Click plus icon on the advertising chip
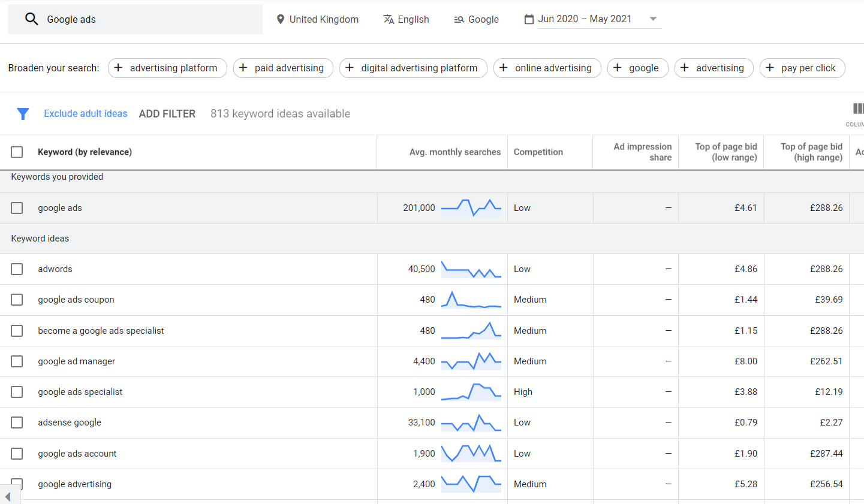The height and width of the screenshot is (504, 864). tap(685, 68)
